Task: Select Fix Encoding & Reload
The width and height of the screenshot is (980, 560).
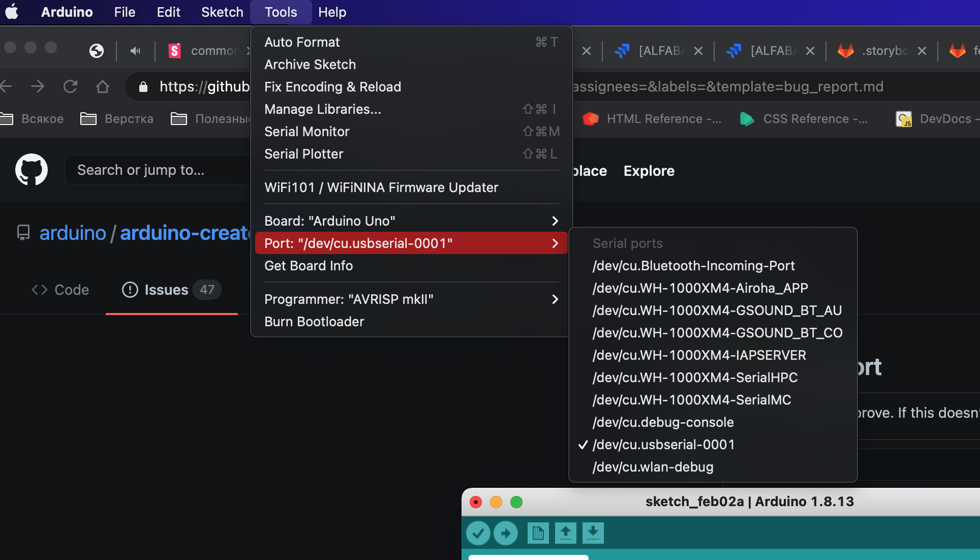Action: point(411,87)
